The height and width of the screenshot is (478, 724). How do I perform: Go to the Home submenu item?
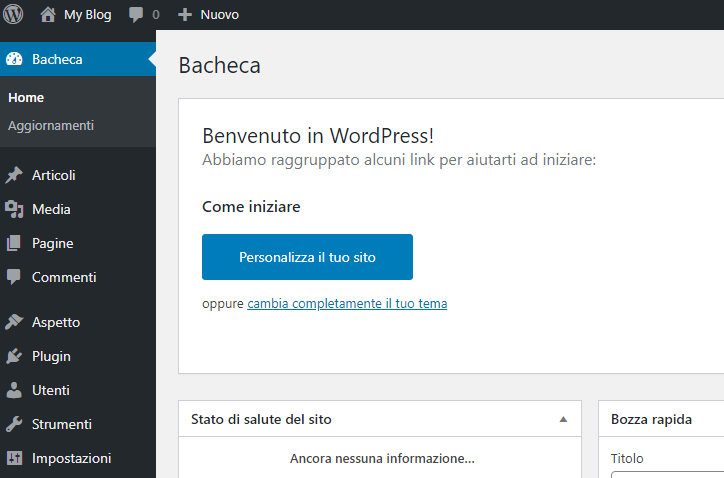pyautogui.click(x=26, y=98)
